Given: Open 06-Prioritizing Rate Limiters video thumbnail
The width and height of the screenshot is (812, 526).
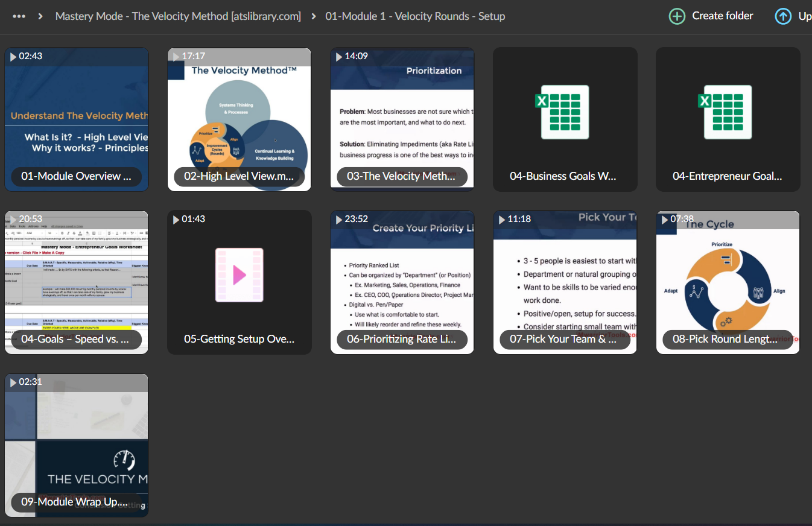Looking at the screenshot, I should [x=402, y=282].
